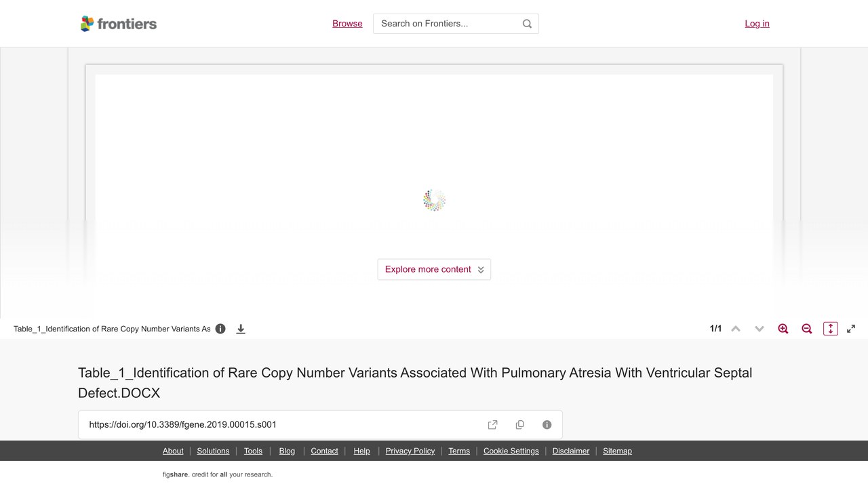The height and width of the screenshot is (488, 868).
Task: Click the 1/1 page counter
Action: (x=715, y=329)
